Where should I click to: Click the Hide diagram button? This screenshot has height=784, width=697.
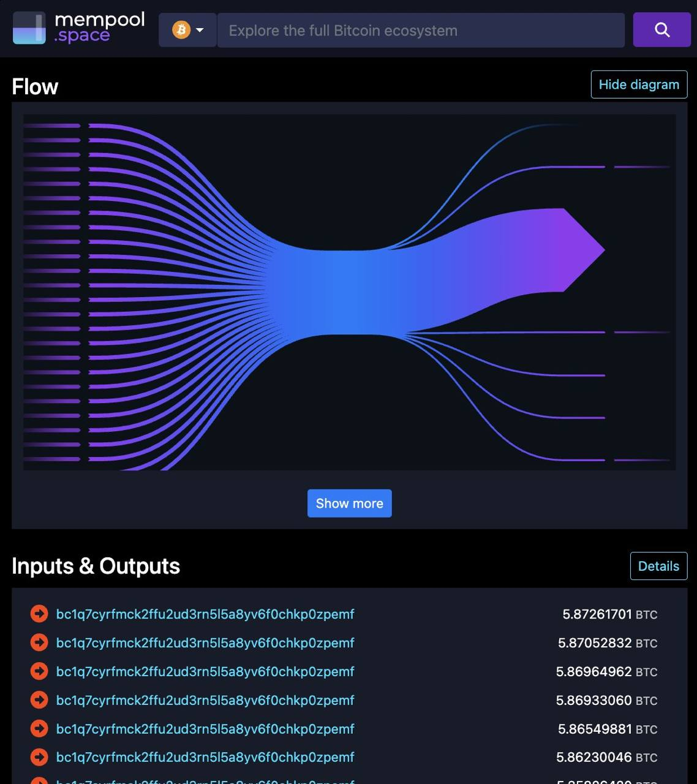tap(639, 85)
